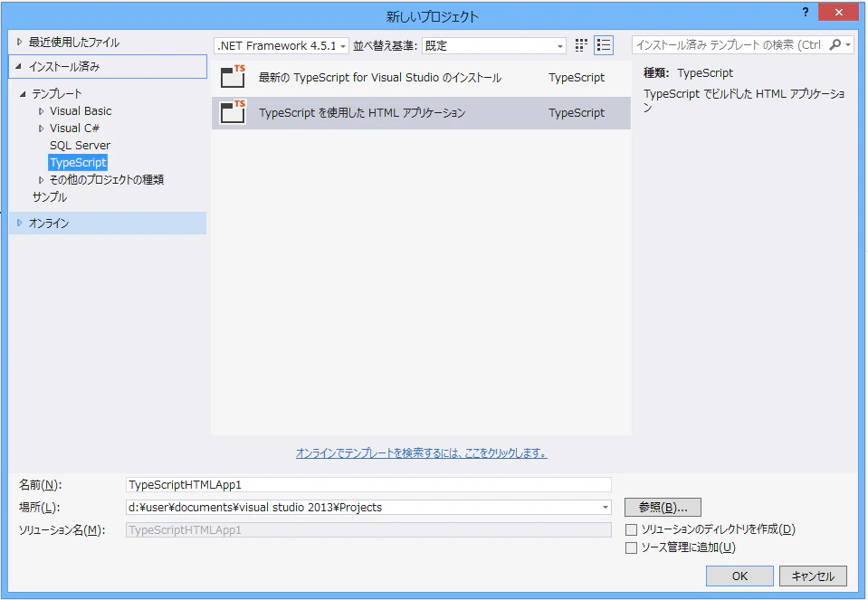Click the solution name field
Viewport: 868px width, 600px height.
[x=368, y=530]
